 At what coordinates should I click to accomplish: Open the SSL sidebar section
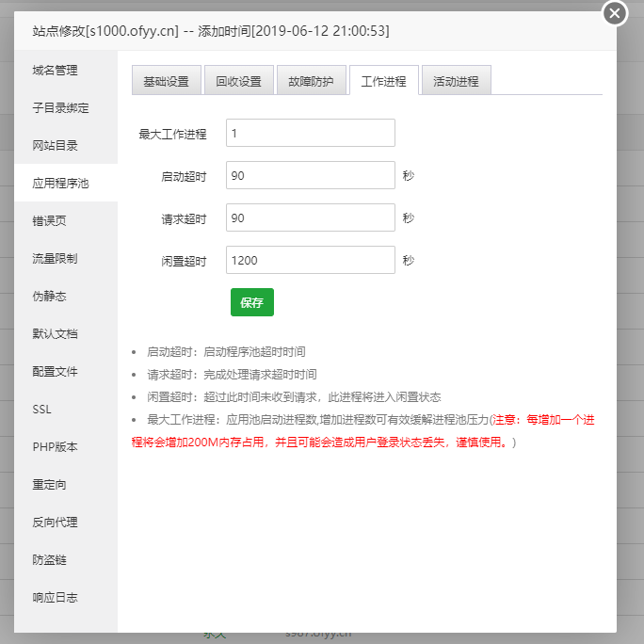click(x=66, y=410)
